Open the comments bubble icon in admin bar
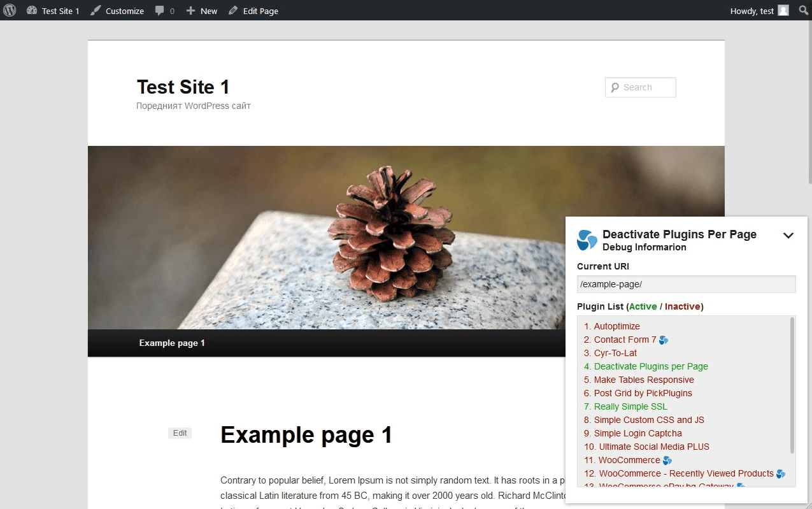 click(x=158, y=10)
